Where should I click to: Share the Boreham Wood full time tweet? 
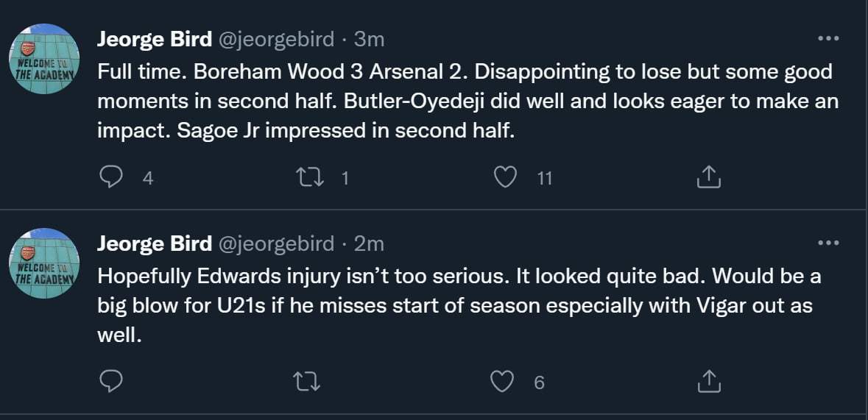point(708,177)
